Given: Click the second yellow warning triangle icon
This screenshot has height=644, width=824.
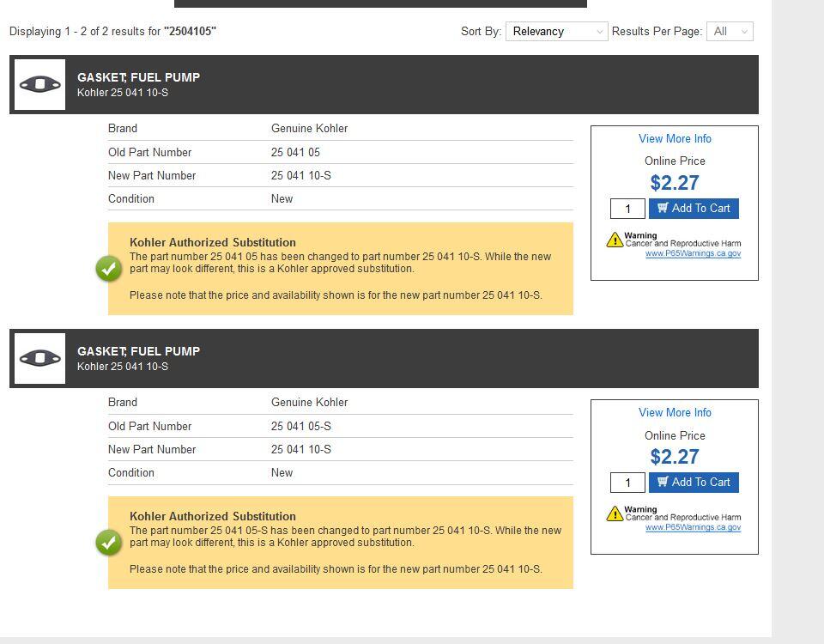Looking at the screenshot, I should click(x=615, y=513).
